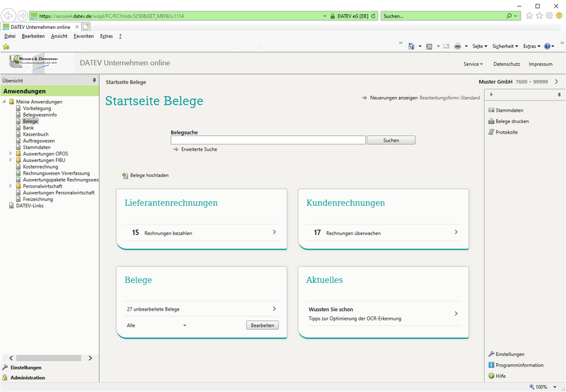This screenshot has height=392, width=566.
Task: Click the Muster GmbH client chevron arrow
Action: [556, 81]
